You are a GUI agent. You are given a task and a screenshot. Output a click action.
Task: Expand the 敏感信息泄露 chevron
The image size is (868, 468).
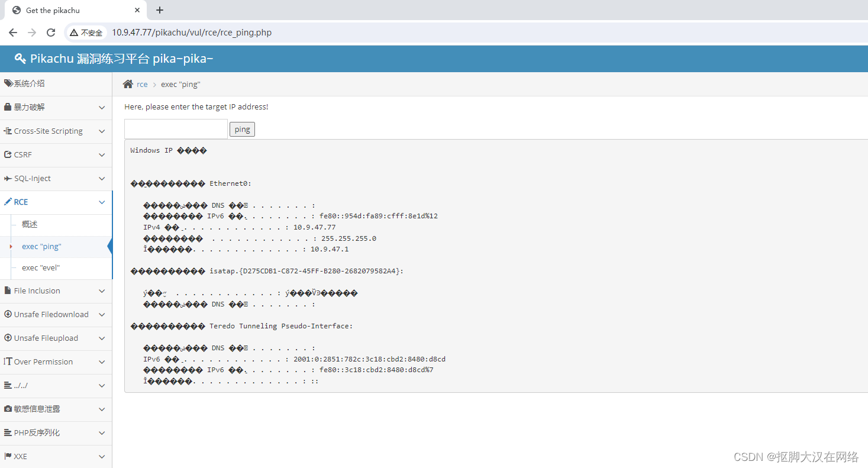[102, 409]
